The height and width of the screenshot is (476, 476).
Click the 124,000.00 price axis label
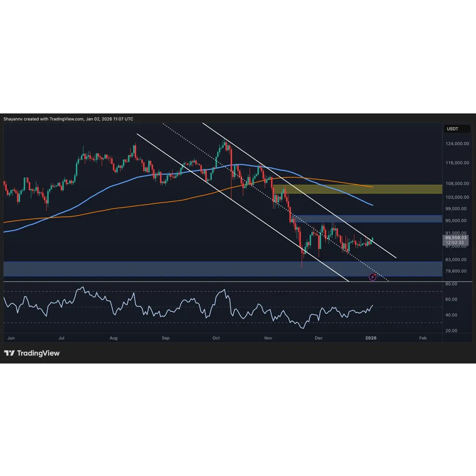pyautogui.click(x=457, y=144)
